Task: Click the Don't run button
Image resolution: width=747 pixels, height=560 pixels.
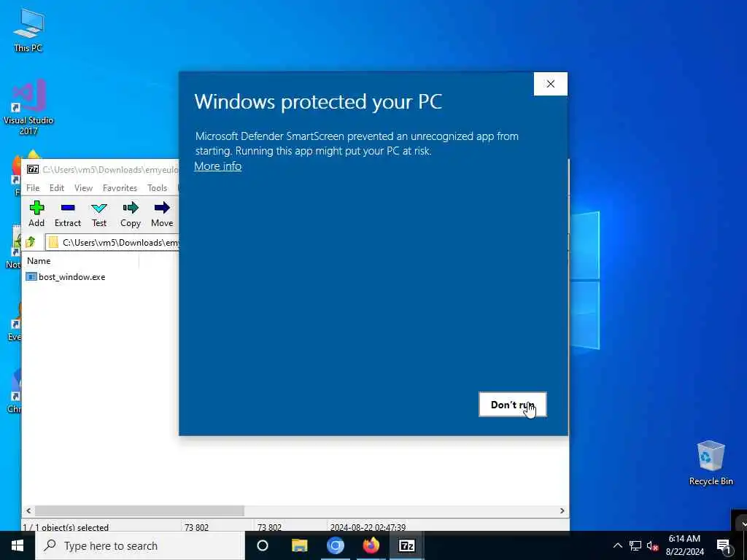Action: (513, 404)
